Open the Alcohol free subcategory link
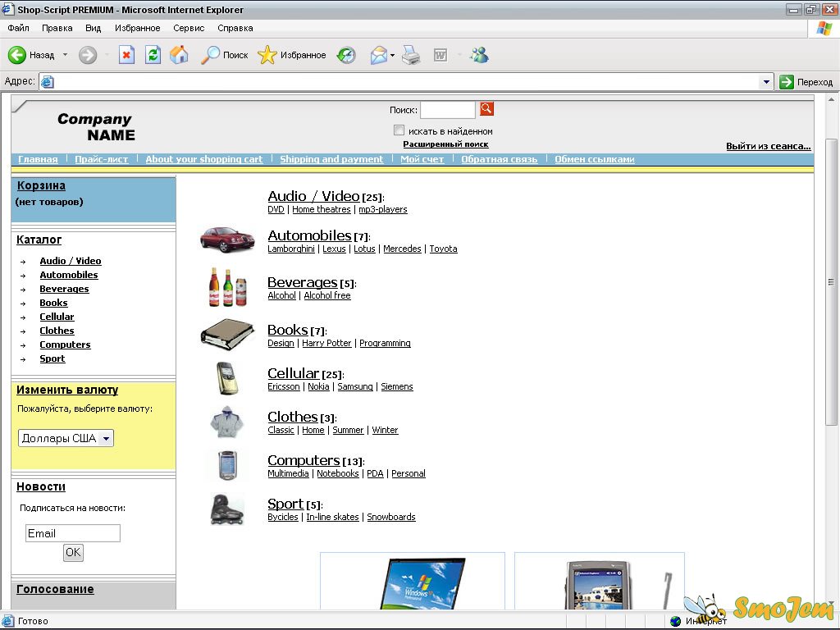The image size is (840, 630). point(326,295)
